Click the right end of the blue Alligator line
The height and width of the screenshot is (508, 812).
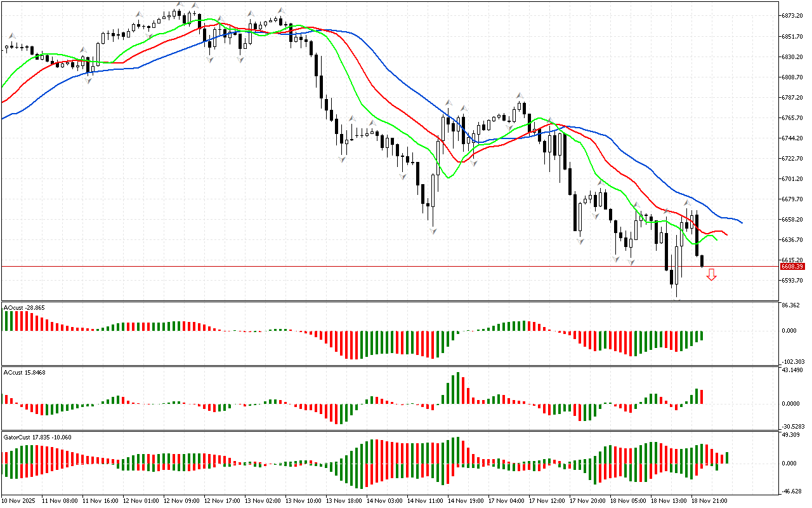741,222
